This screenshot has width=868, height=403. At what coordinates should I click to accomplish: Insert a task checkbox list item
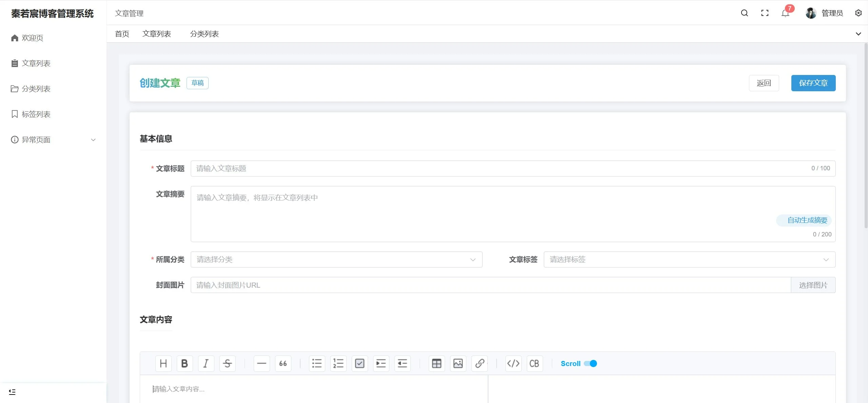(x=360, y=363)
